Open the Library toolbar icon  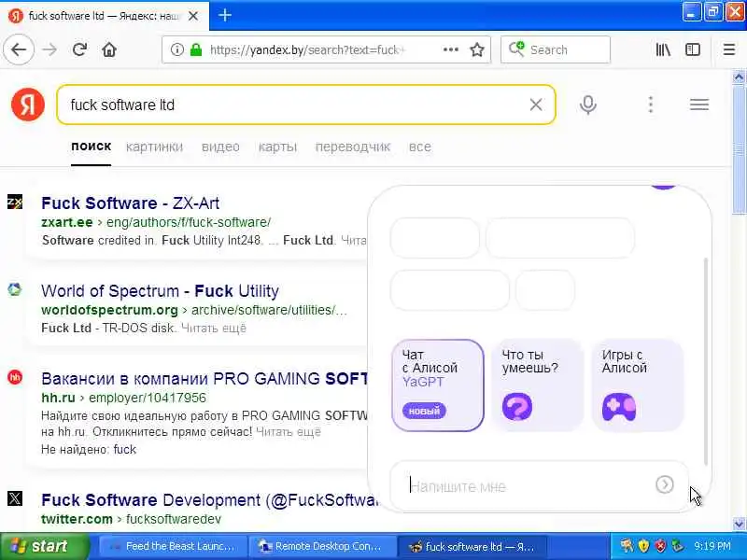click(x=663, y=49)
